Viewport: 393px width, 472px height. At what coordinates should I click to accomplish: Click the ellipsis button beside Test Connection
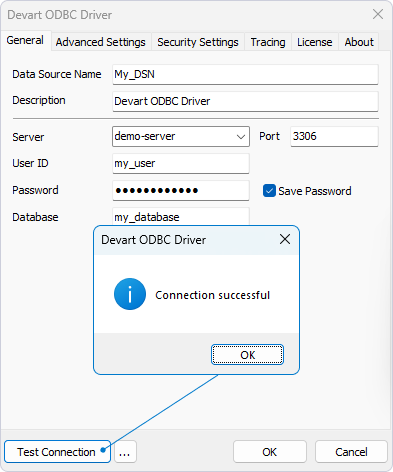[125, 452]
